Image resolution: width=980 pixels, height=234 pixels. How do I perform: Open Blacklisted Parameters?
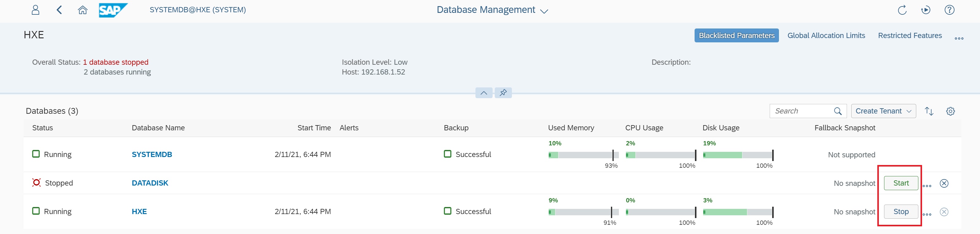737,35
